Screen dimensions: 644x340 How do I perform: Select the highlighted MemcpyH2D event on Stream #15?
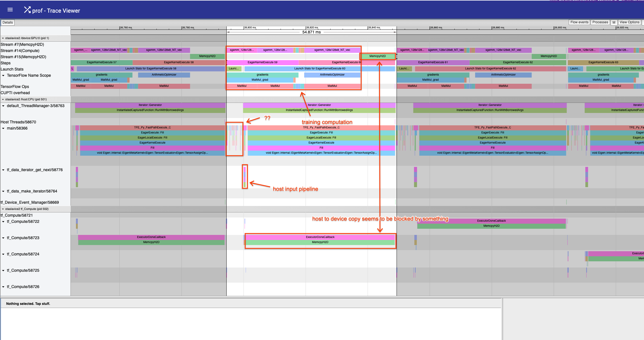(x=378, y=56)
